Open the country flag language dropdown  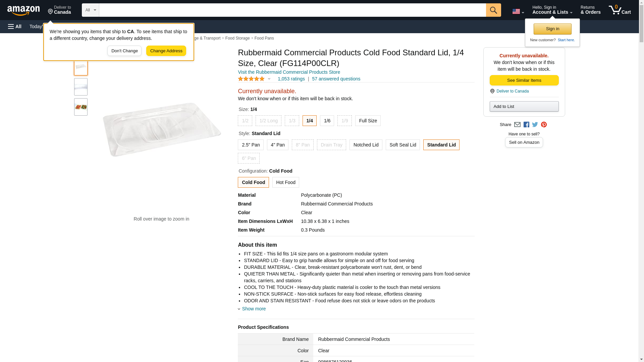pyautogui.click(x=518, y=11)
